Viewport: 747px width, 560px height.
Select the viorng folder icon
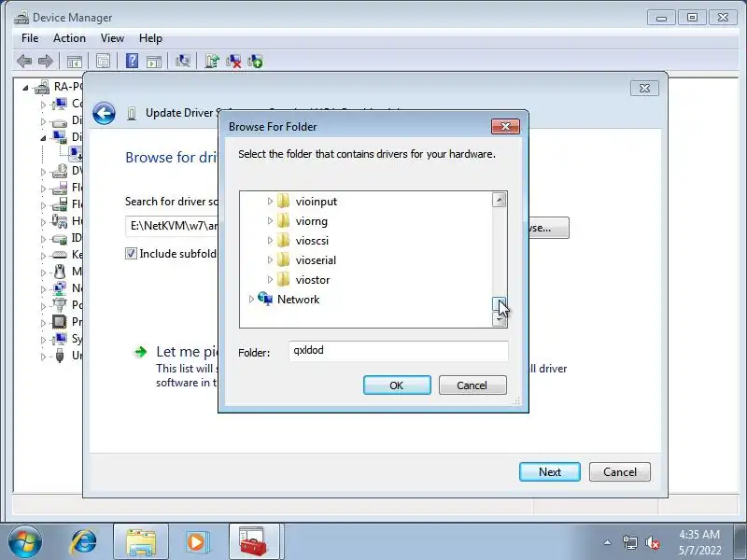click(283, 220)
